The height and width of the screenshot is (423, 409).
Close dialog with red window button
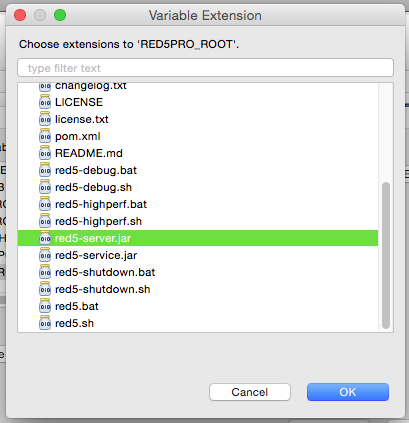pyautogui.click(x=20, y=15)
